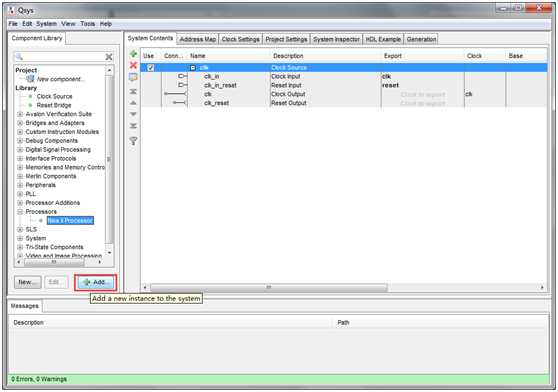Click the Base column header

[516, 56]
